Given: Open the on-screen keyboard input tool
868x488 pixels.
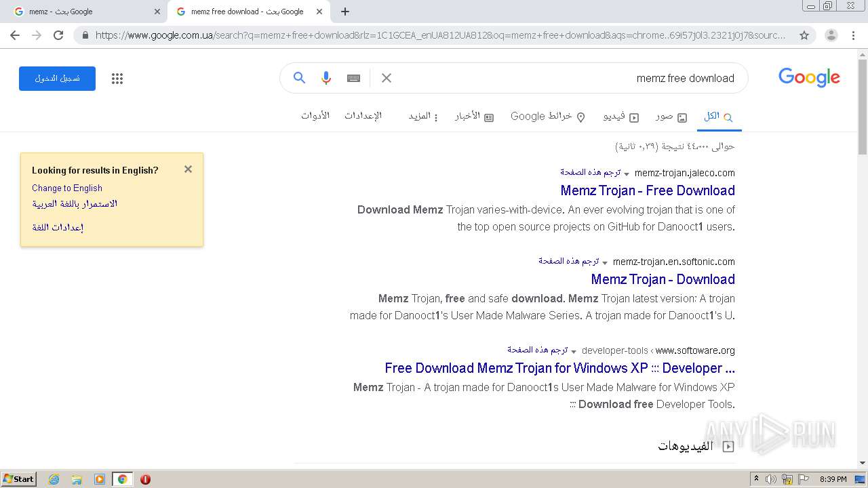Looking at the screenshot, I should tap(353, 78).
